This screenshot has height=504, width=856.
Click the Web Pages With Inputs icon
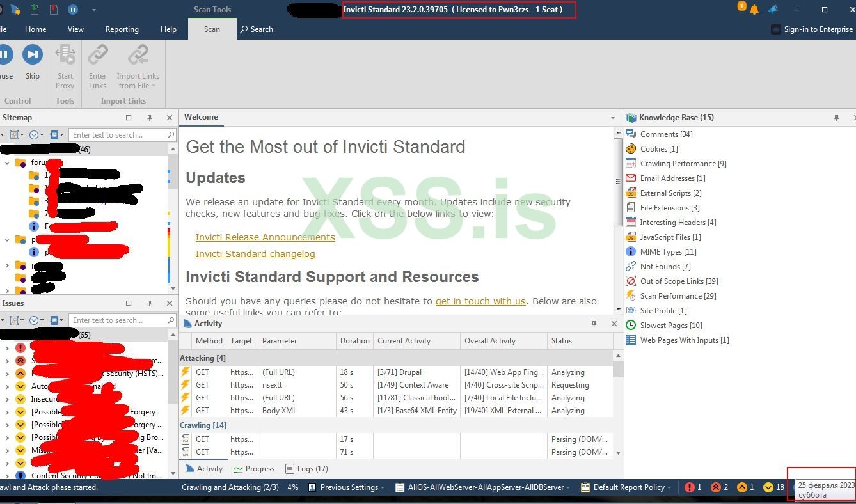(631, 340)
